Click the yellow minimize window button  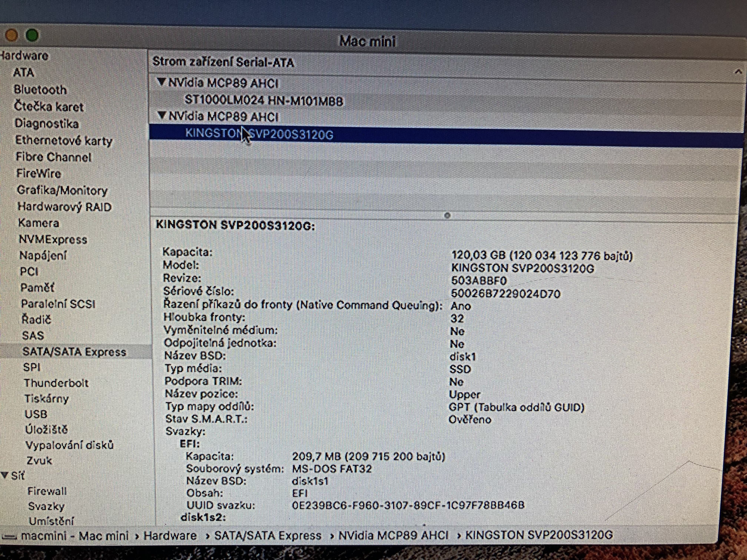(x=11, y=35)
